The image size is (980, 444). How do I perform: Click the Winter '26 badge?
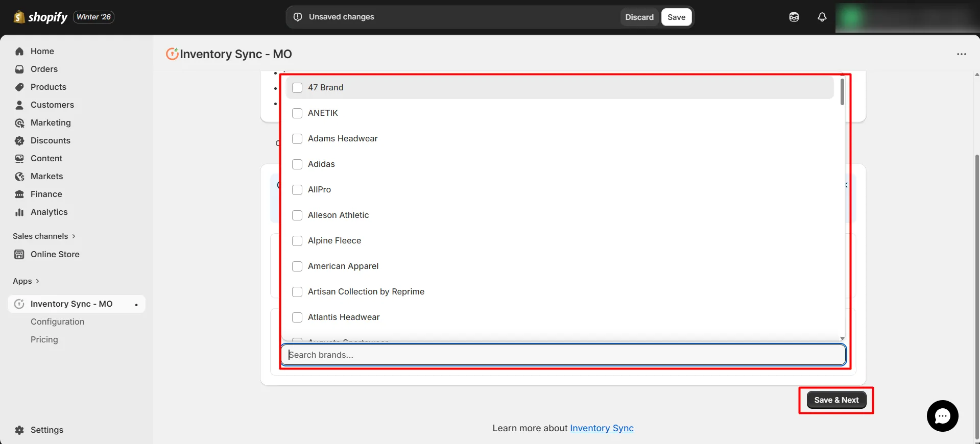click(93, 17)
